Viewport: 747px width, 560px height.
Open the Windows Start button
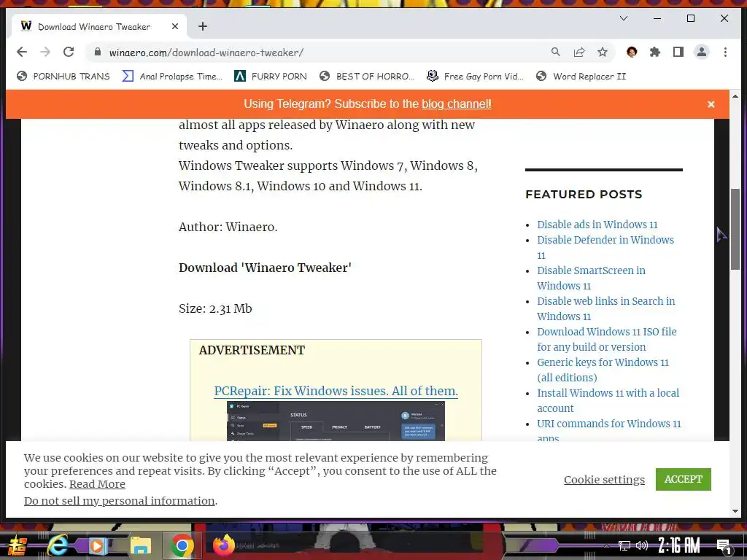click(18, 545)
